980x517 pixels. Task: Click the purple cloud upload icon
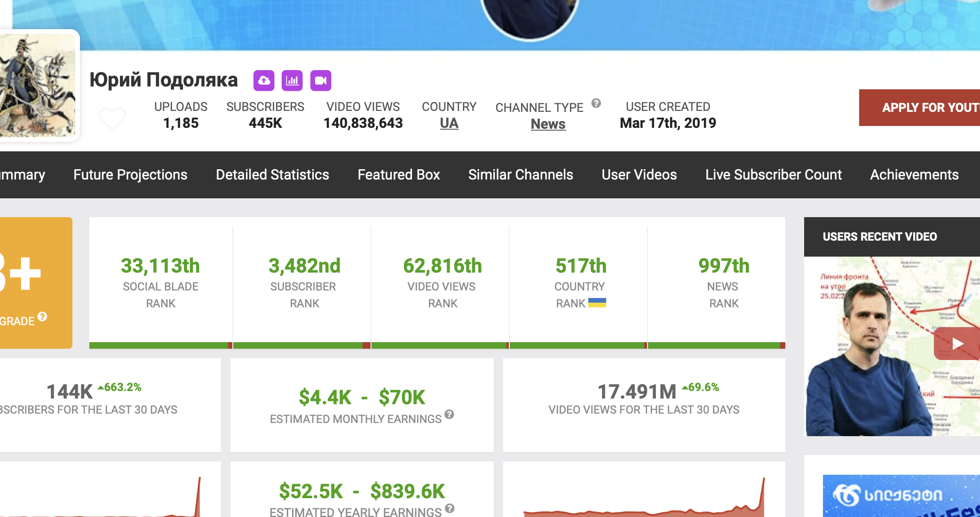(264, 80)
